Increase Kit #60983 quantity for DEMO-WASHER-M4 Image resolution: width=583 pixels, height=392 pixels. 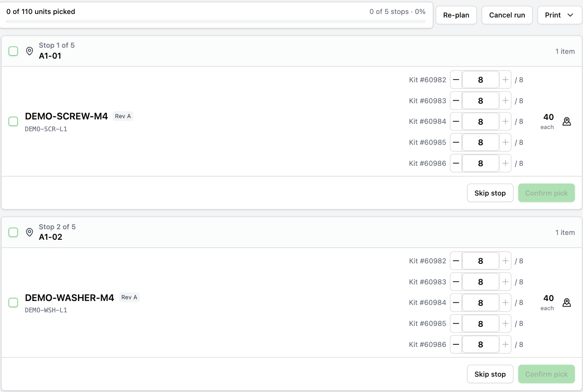505,282
